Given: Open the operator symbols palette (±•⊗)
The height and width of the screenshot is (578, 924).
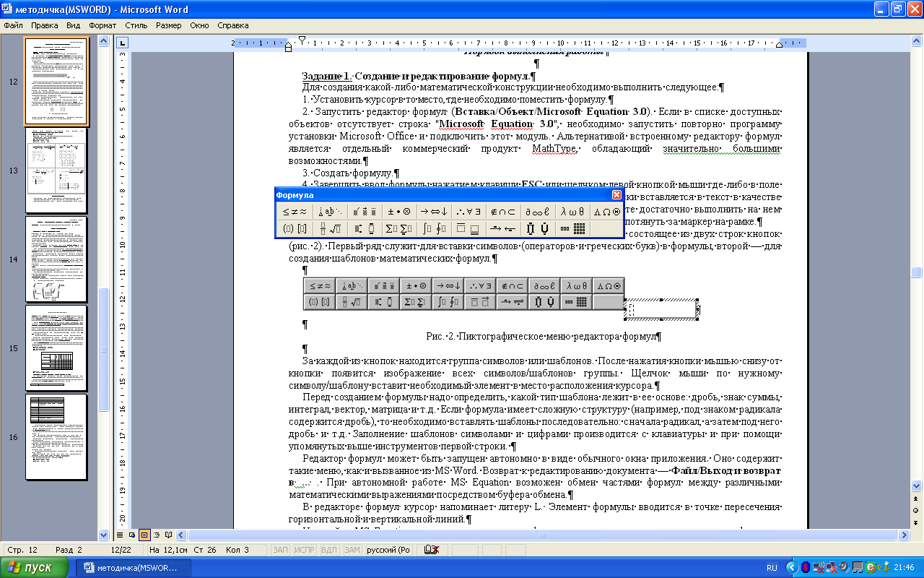Looking at the screenshot, I should (399, 212).
